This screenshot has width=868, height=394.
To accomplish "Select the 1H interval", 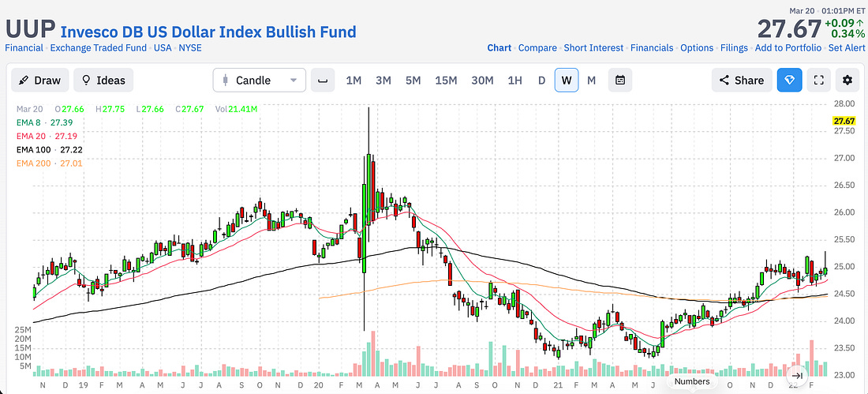I will pos(514,81).
